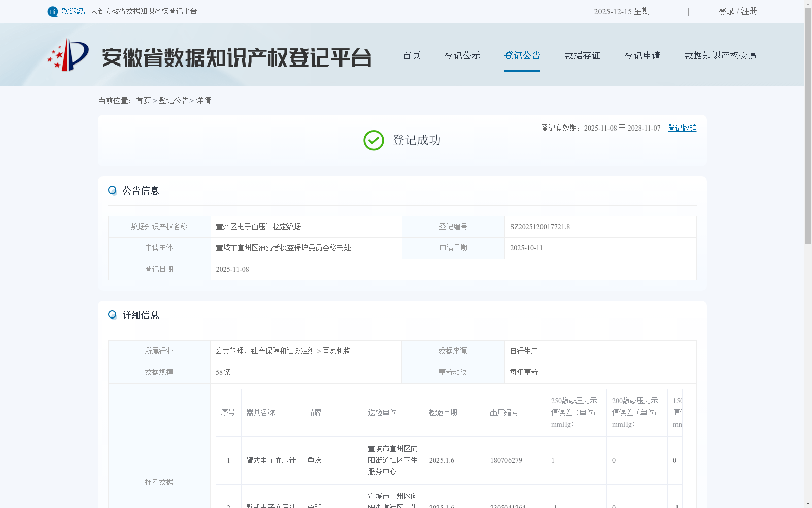
Task: Click 首页 in the breadcrumb trail
Action: (144, 100)
